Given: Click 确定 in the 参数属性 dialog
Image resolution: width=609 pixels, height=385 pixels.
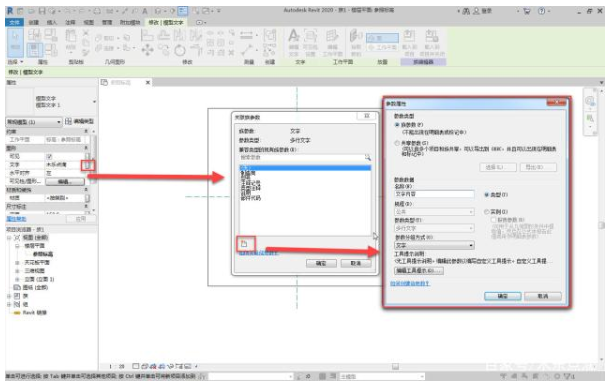Looking at the screenshot, I should coord(502,296).
